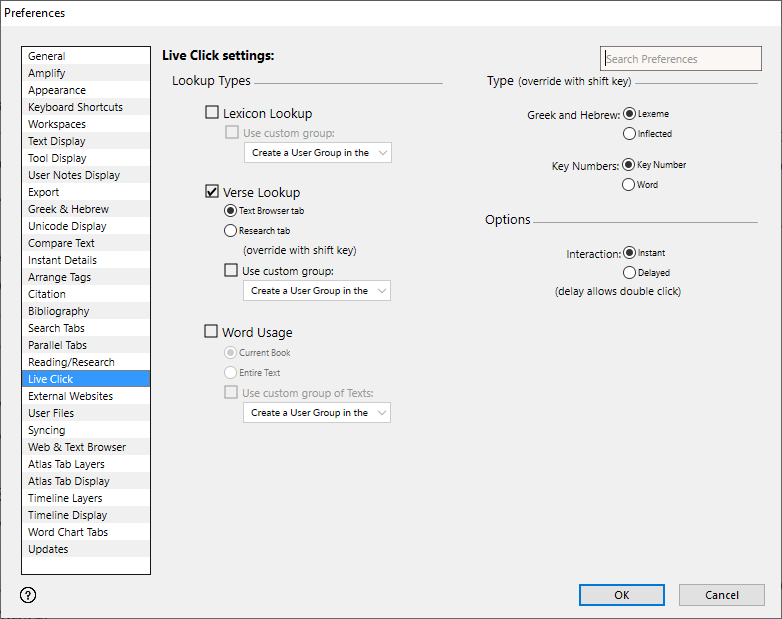Enable the Word Usage checkbox
The image size is (782, 619).
coord(211,332)
